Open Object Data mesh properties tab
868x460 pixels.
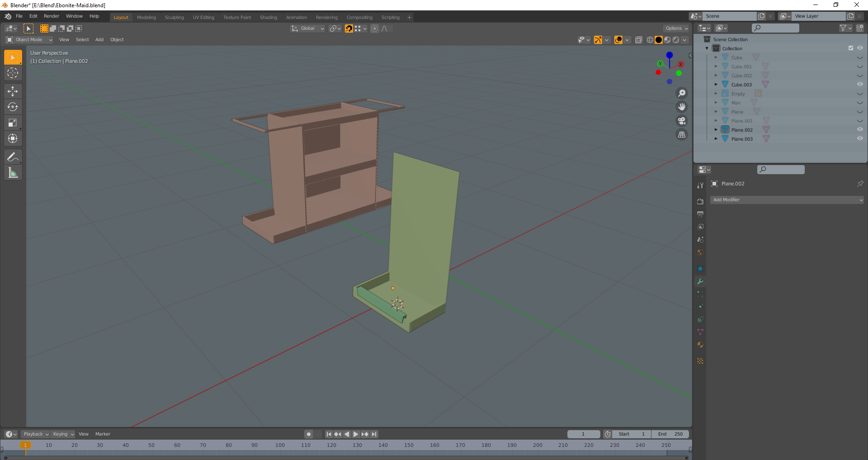tap(700, 332)
